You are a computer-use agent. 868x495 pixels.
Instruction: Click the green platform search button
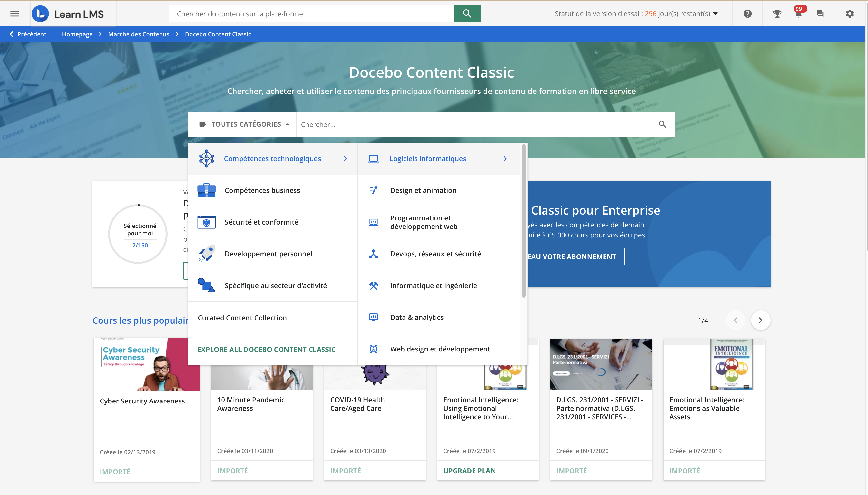[x=467, y=14]
